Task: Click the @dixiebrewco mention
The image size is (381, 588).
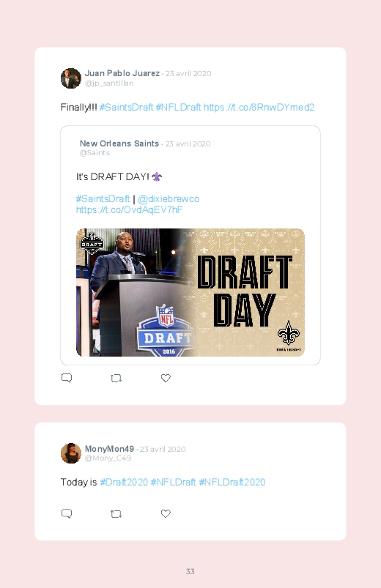Action: [169, 198]
